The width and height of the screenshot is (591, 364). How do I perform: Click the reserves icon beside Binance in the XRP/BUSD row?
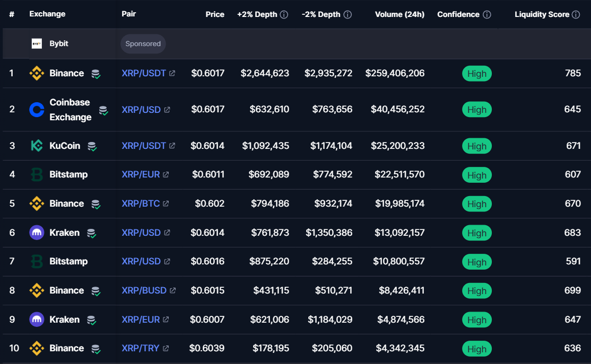[95, 291]
